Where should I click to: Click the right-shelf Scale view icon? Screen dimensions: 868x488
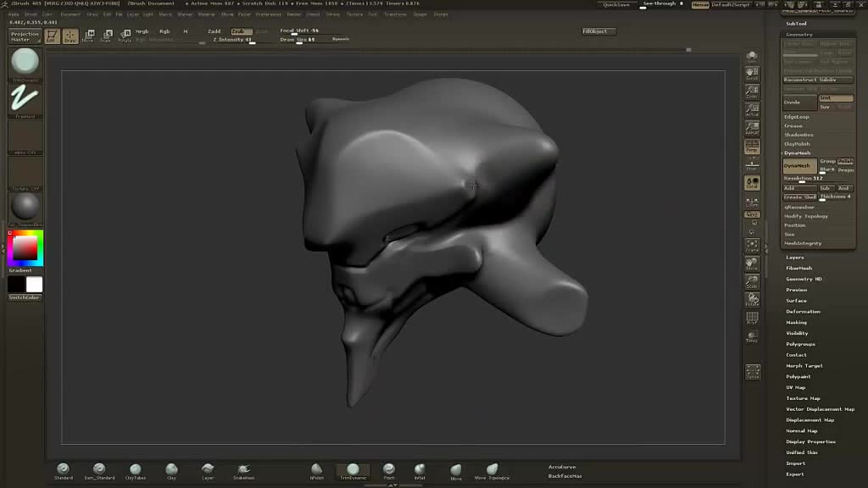coord(752,282)
